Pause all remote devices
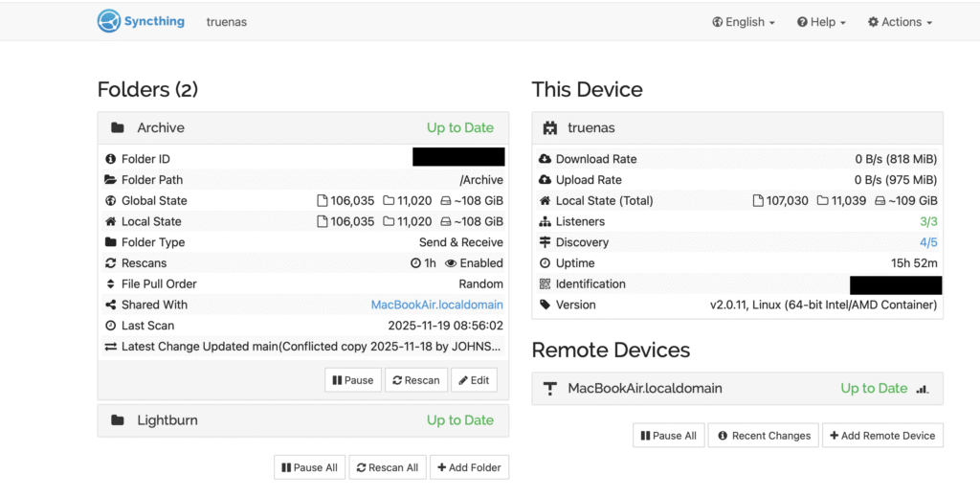The image size is (980, 498). click(x=668, y=436)
